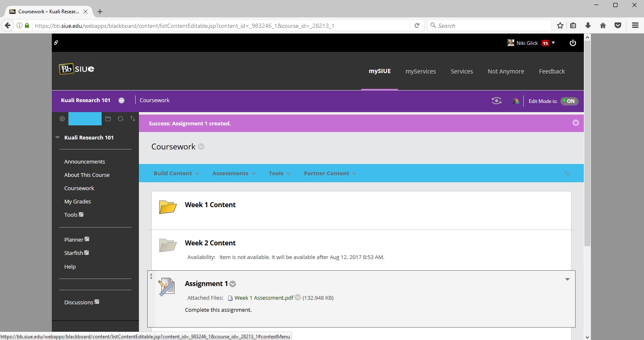644x340 pixels.
Task: Click the Assignment 1 icon
Action: [x=167, y=287]
